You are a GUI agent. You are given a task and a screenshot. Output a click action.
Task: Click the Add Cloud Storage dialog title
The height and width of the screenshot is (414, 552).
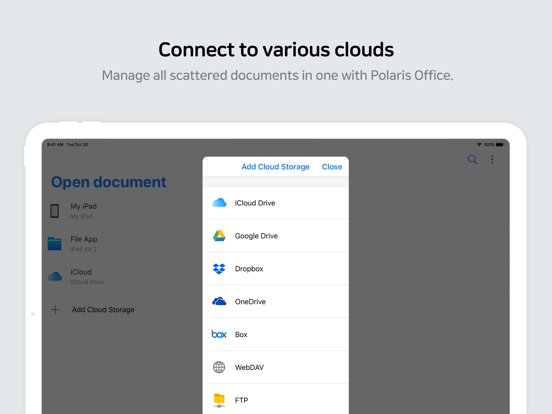[x=275, y=167]
